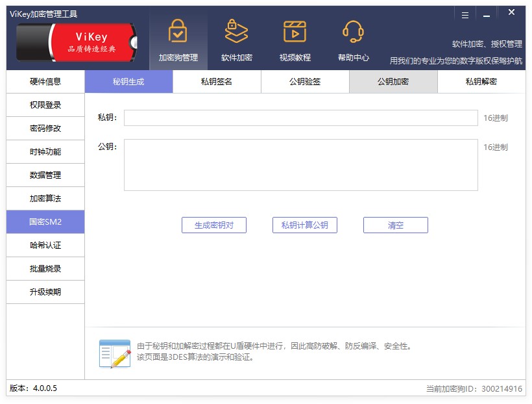Click the 软件加密、授权管理 slogan text
The image size is (532, 404).
[487, 44]
